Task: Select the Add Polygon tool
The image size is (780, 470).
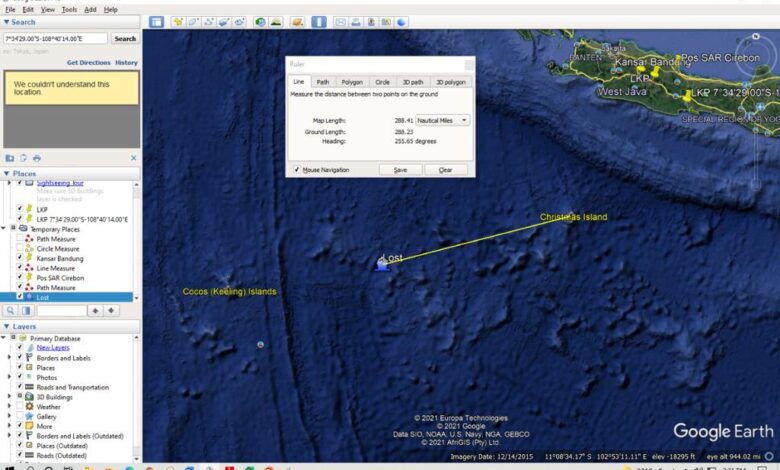Action: click(x=194, y=22)
